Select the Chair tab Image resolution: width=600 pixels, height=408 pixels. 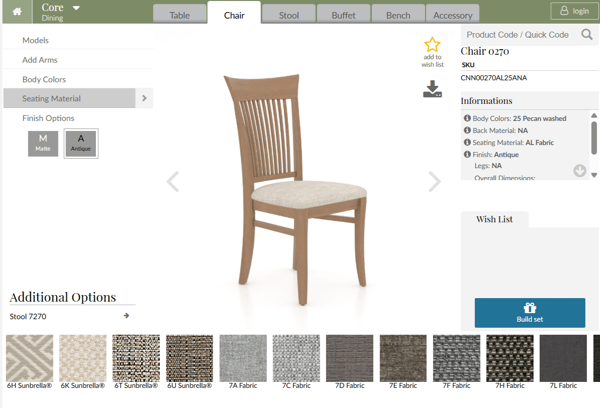(x=234, y=15)
